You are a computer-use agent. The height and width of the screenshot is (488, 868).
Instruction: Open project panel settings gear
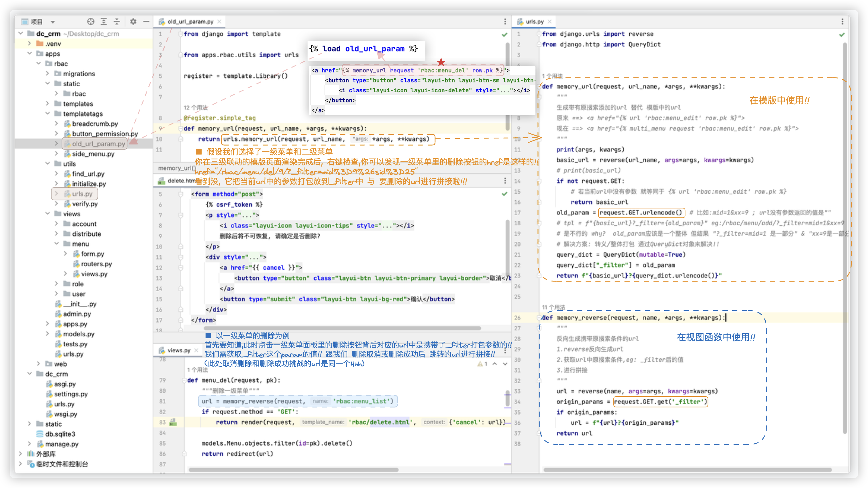point(133,22)
